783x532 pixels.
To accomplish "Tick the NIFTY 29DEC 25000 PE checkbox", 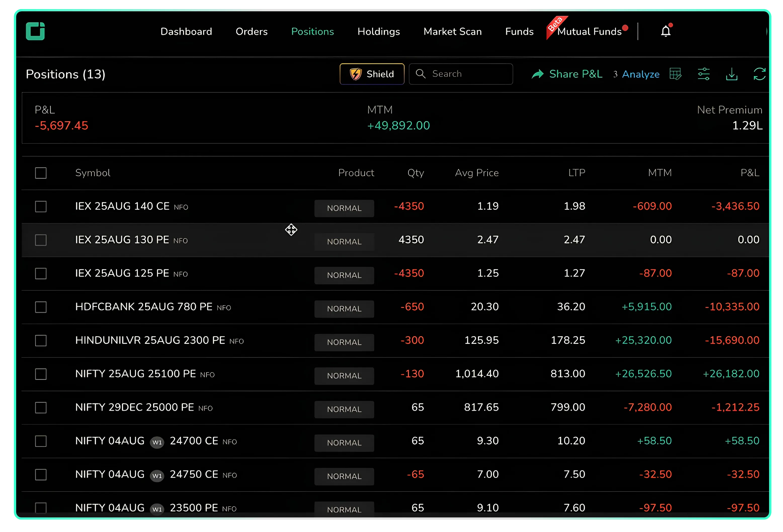I will (41, 407).
